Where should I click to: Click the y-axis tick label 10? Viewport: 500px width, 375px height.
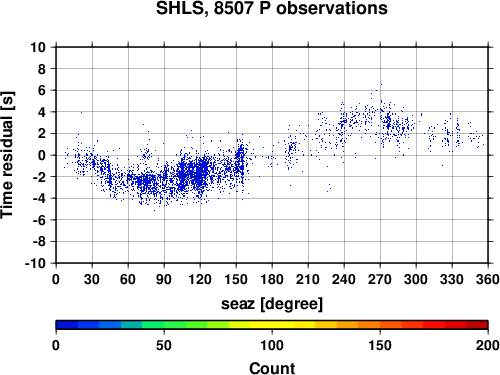click(x=38, y=47)
